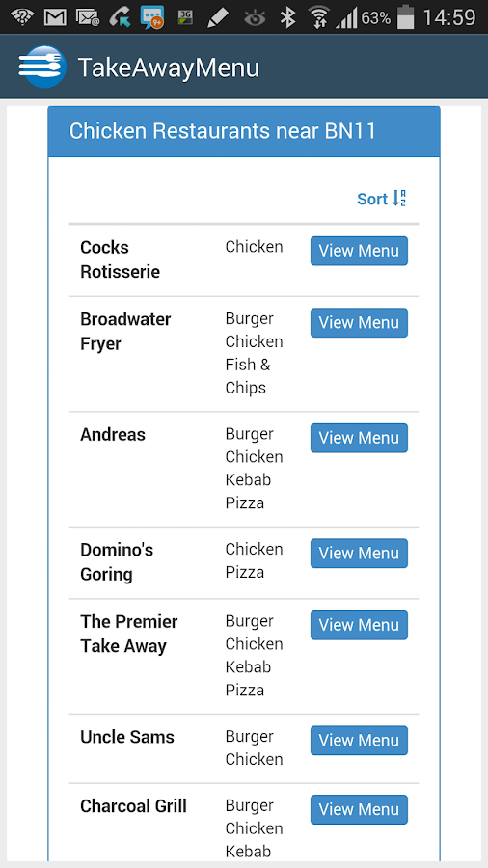488x868 pixels.
Task: View Menu for Broadwater Fryer
Action: [359, 323]
